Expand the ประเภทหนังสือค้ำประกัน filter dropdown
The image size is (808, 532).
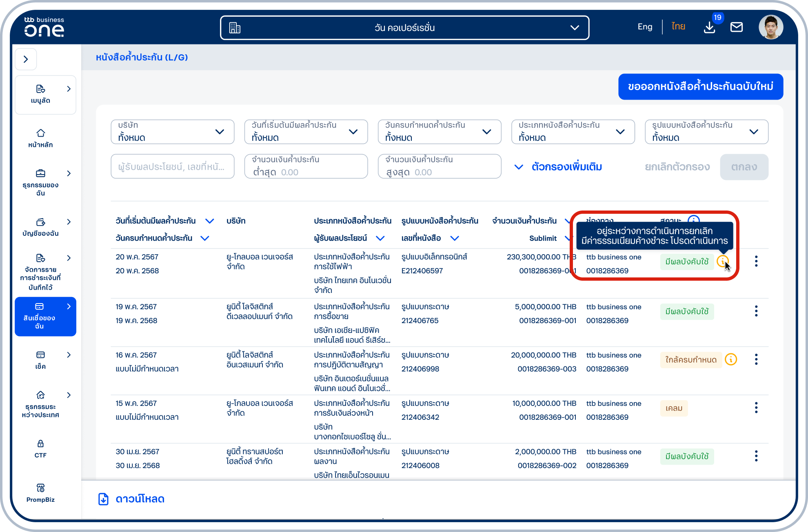point(573,132)
